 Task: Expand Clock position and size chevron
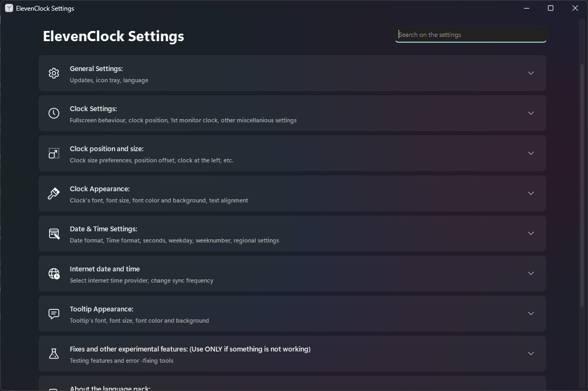[x=530, y=153]
